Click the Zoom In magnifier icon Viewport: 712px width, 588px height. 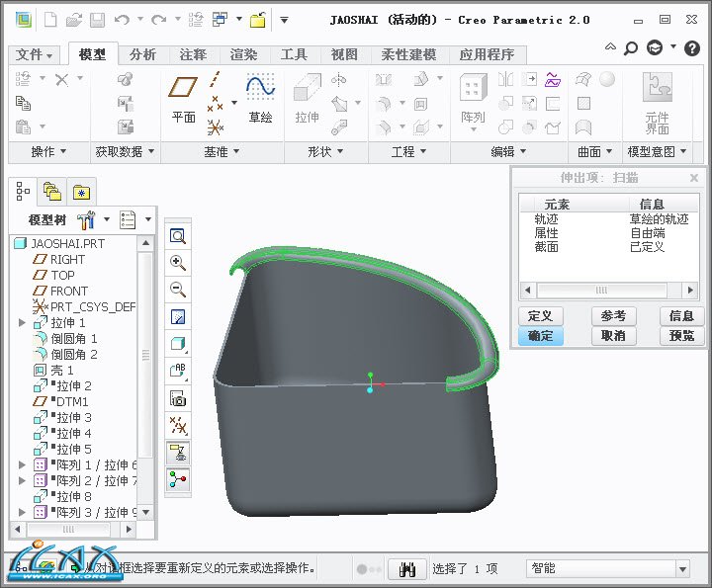click(178, 263)
